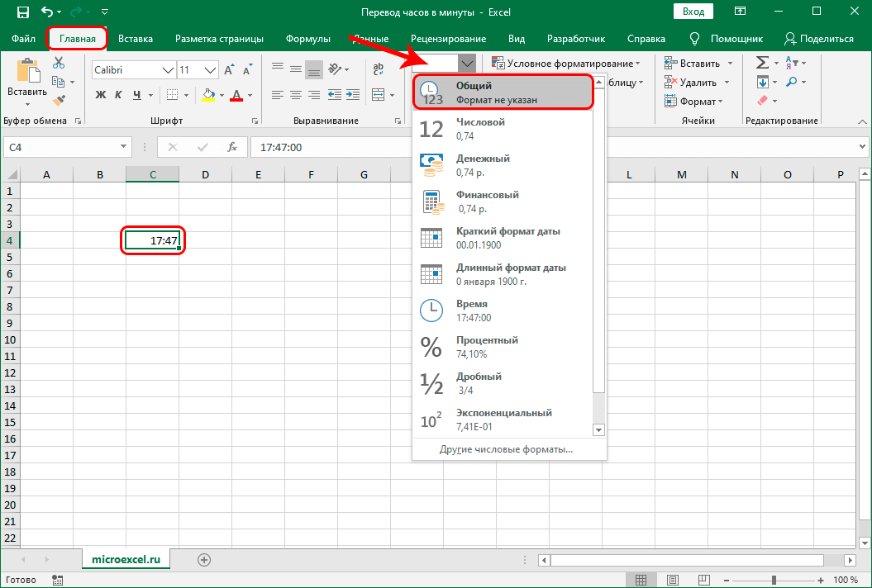The width and height of the screenshot is (872, 588).
Task: Click the AutoSum sigma icon
Action: tap(762, 63)
